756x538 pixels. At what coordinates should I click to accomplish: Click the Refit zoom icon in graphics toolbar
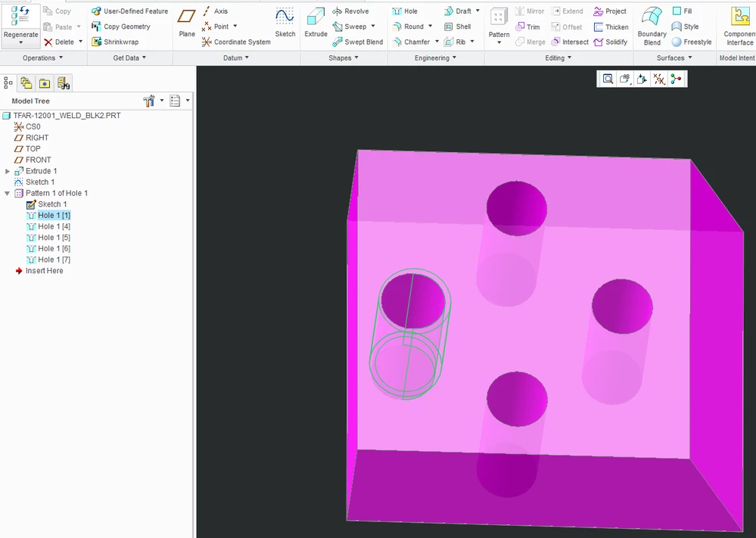(x=608, y=79)
